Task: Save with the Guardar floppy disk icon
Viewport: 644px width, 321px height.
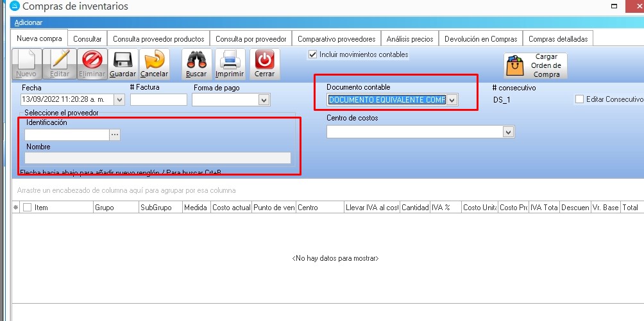Action: pyautogui.click(x=123, y=61)
